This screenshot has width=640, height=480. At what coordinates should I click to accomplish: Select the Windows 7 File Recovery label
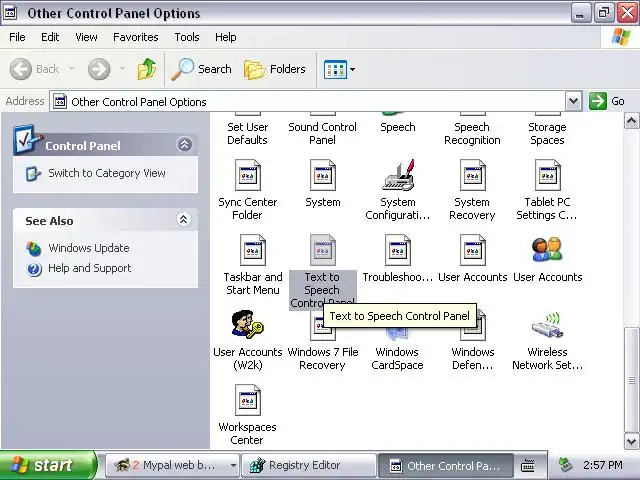322,358
